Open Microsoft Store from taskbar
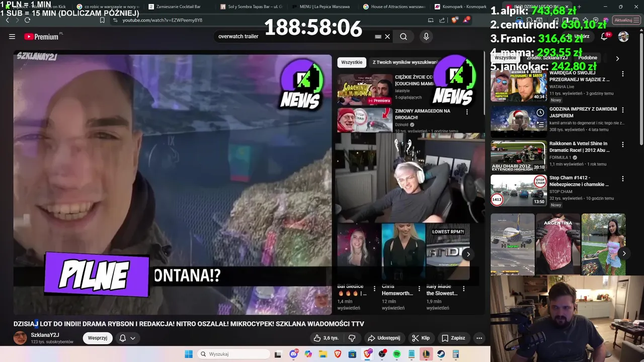644x362 pixels. click(353, 354)
